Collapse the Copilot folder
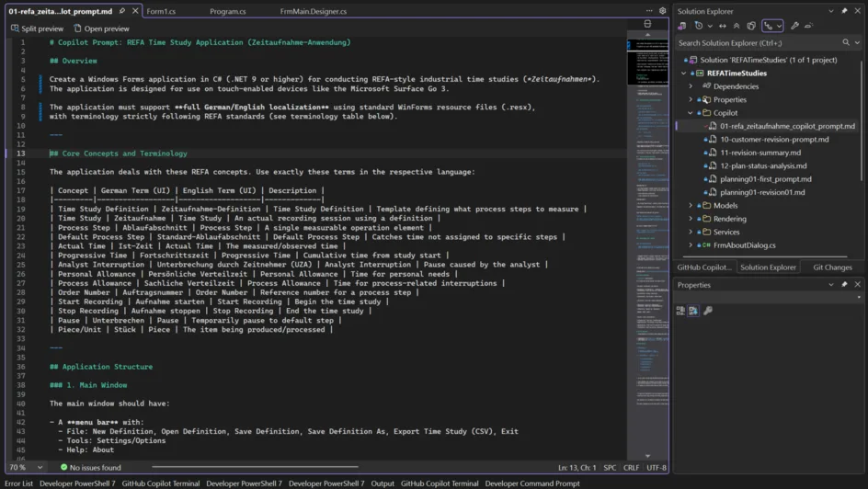This screenshot has height=489, width=868. 691,113
